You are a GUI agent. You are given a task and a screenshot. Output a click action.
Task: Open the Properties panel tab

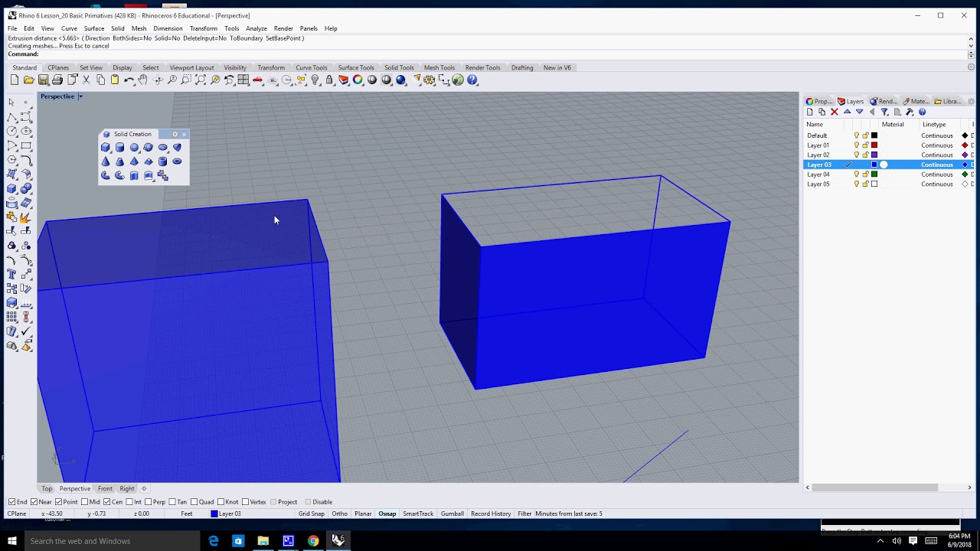click(819, 101)
